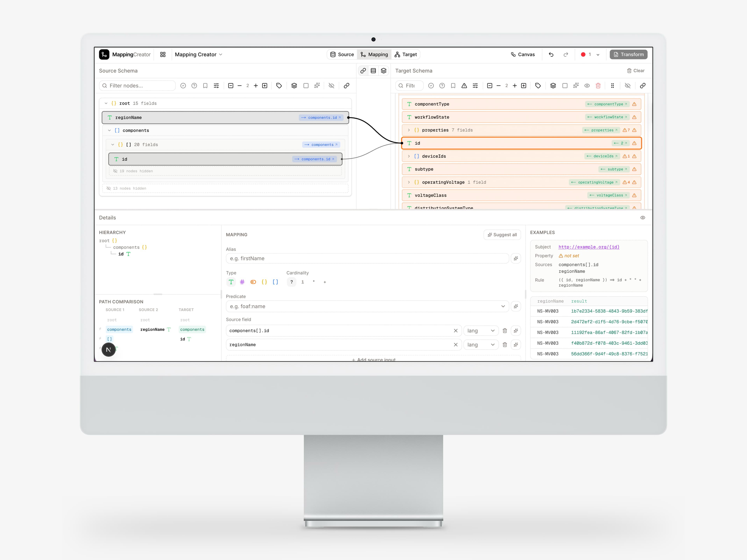Toggle eye visibility icon in Details header
The height and width of the screenshot is (560, 747).
643,218
